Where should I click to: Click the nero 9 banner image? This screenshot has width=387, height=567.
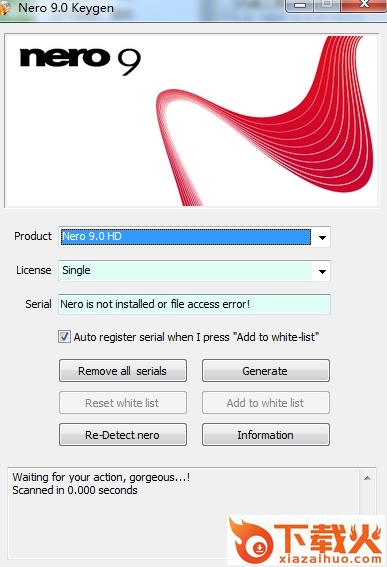click(x=192, y=121)
